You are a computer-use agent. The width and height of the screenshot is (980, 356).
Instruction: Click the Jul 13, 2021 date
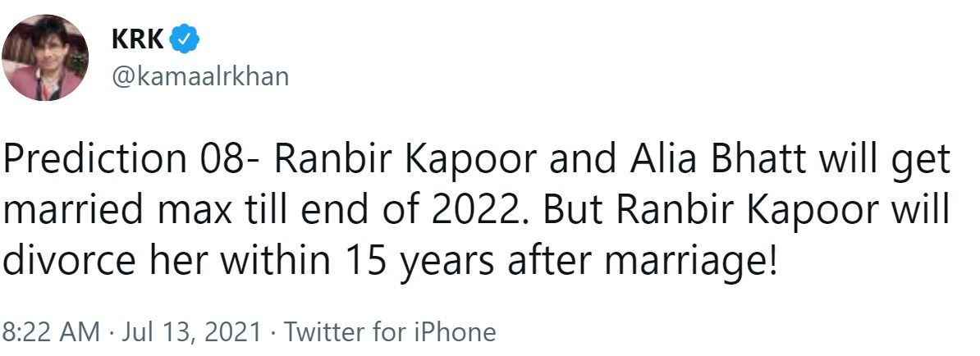pos(191,331)
